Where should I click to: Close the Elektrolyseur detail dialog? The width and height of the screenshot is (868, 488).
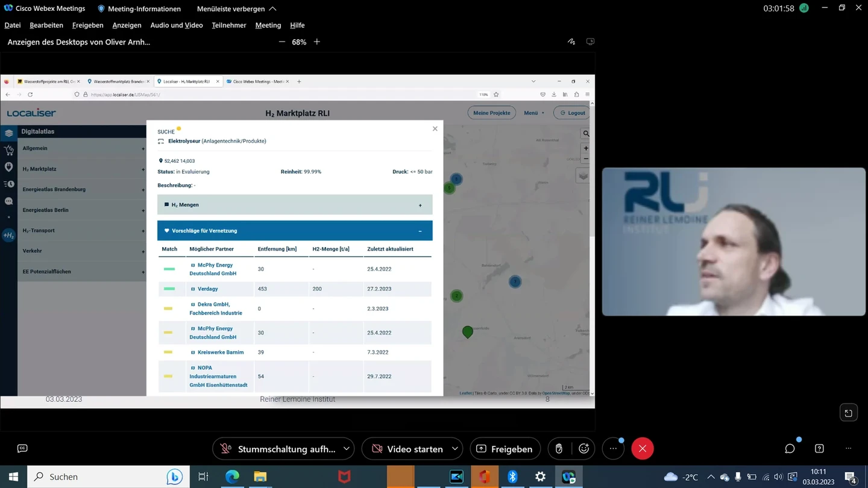tap(435, 129)
